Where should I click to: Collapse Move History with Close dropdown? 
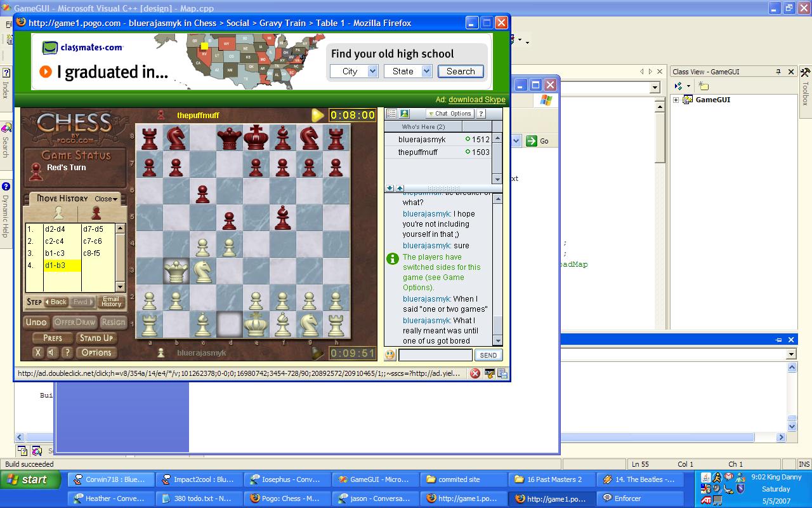(107, 199)
